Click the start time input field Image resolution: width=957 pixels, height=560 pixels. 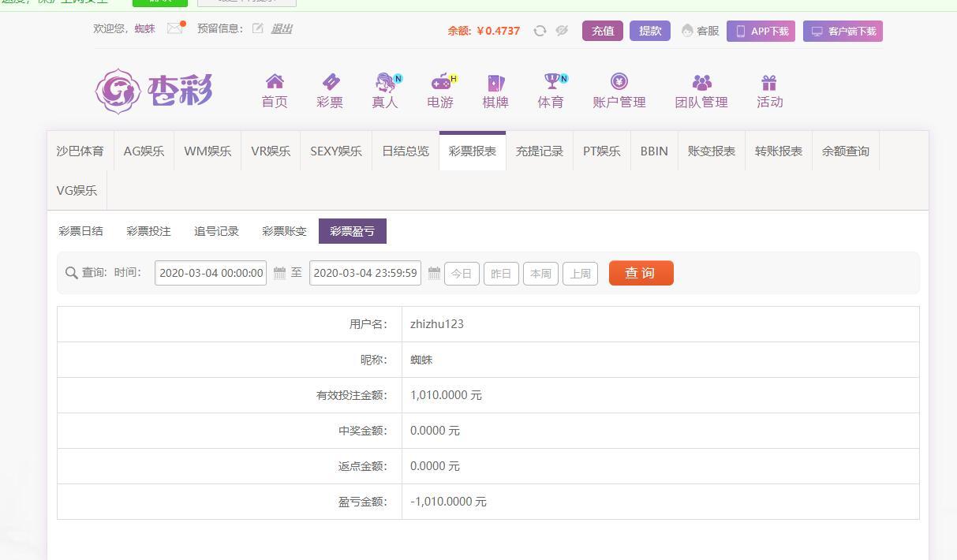[x=211, y=273]
